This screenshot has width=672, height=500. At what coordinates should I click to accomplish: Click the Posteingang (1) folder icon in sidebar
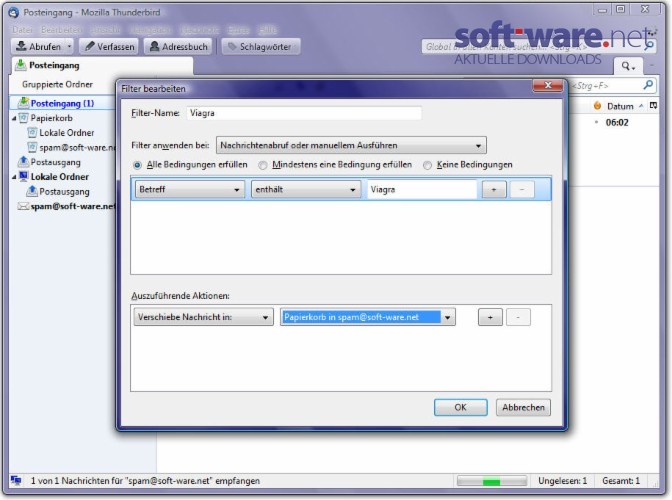tap(23, 103)
